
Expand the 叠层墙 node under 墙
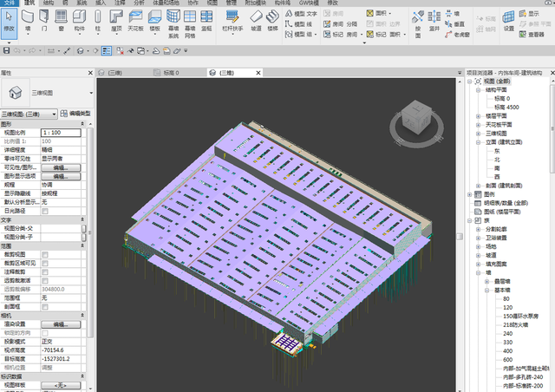pos(487,282)
